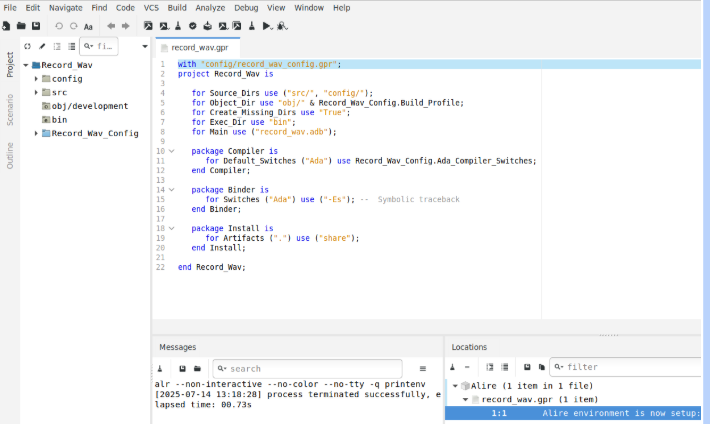Collapse the Record_Wav project node
The width and height of the screenshot is (710, 424).
pos(26,65)
